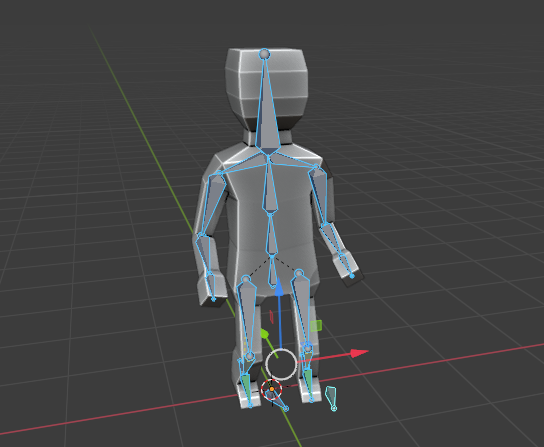Click the red-white dashed 3D cursor
The width and height of the screenshot is (544, 447).
tap(272, 390)
